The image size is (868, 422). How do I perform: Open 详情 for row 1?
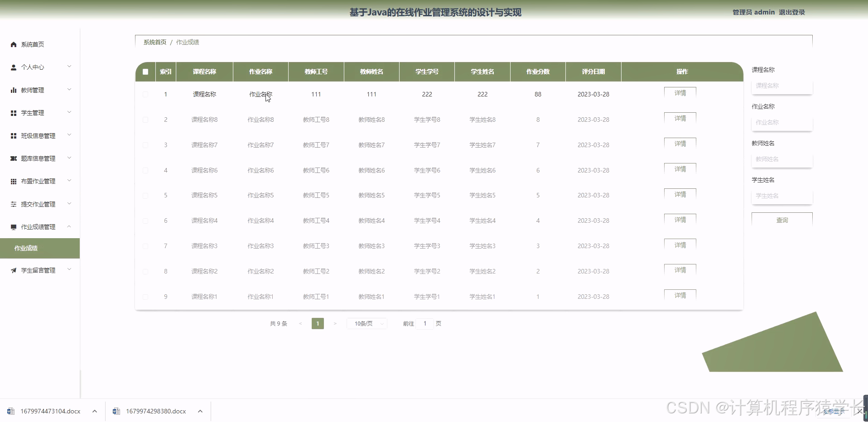click(x=680, y=93)
